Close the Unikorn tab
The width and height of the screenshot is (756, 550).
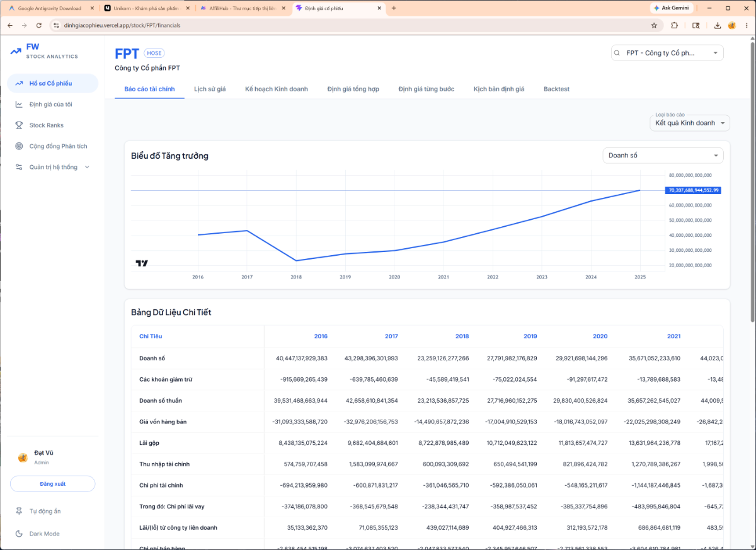[x=188, y=8]
